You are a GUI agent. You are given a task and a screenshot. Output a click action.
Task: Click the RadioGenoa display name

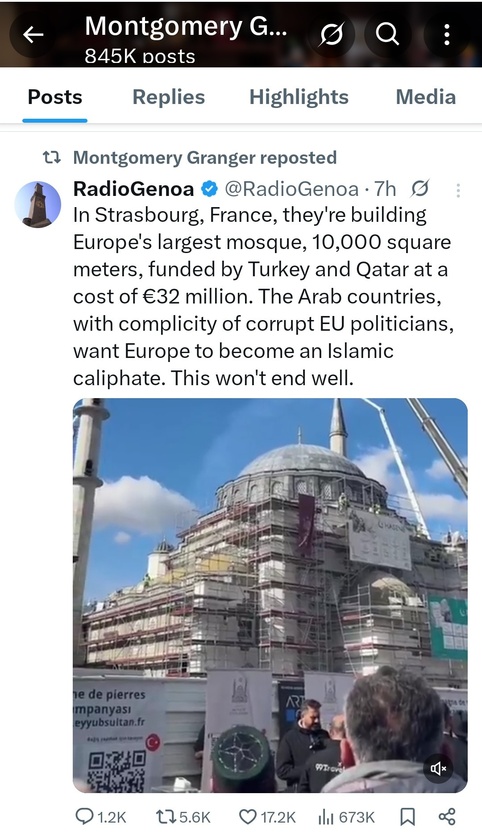[x=133, y=189]
